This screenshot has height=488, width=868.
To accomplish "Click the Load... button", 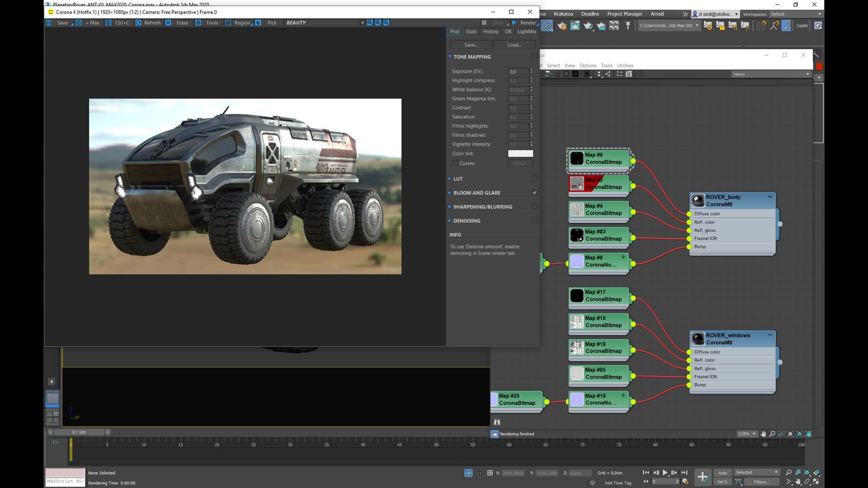I will 514,45.
